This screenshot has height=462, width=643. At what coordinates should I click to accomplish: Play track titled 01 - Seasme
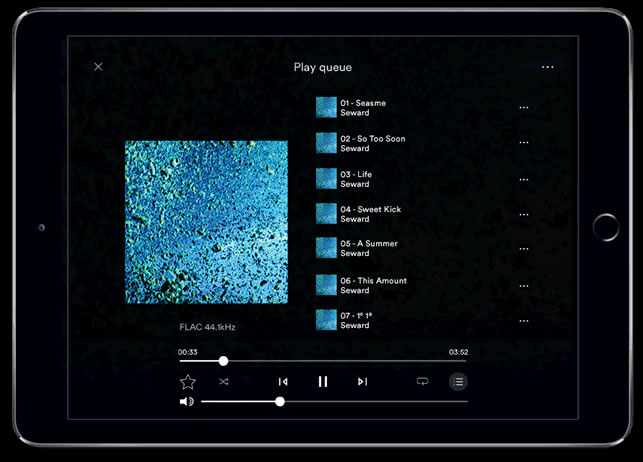coord(363,103)
